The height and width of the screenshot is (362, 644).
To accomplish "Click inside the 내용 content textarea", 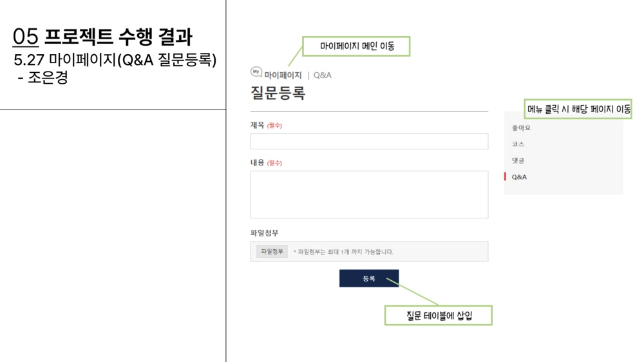I will tap(369, 195).
